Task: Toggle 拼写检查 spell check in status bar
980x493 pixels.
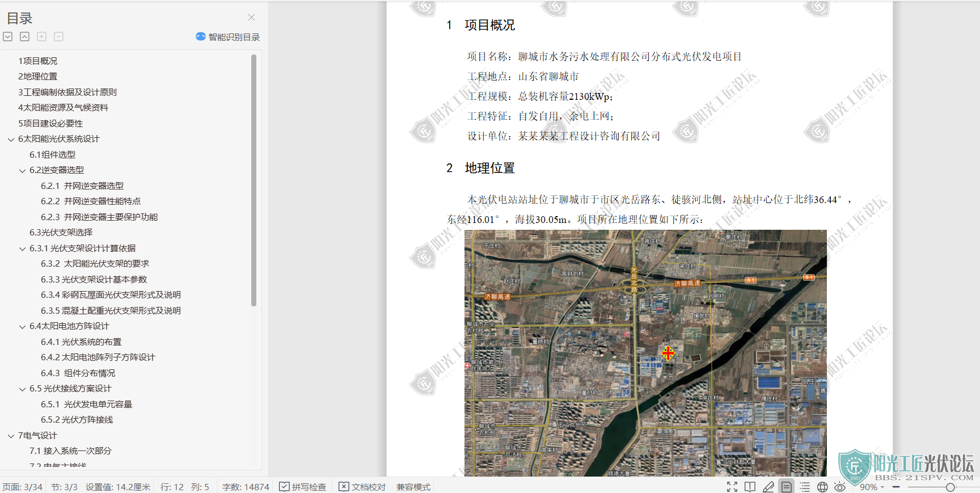Action: [x=303, y=487]
